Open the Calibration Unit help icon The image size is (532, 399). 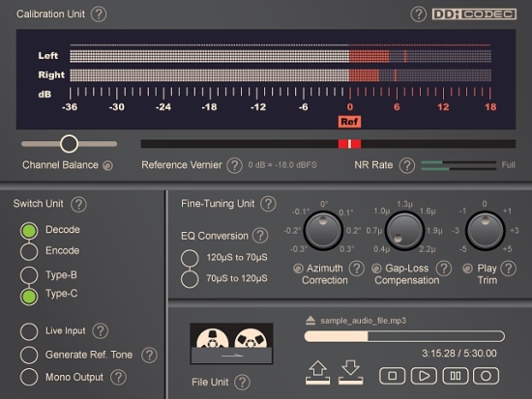[99, 14]
